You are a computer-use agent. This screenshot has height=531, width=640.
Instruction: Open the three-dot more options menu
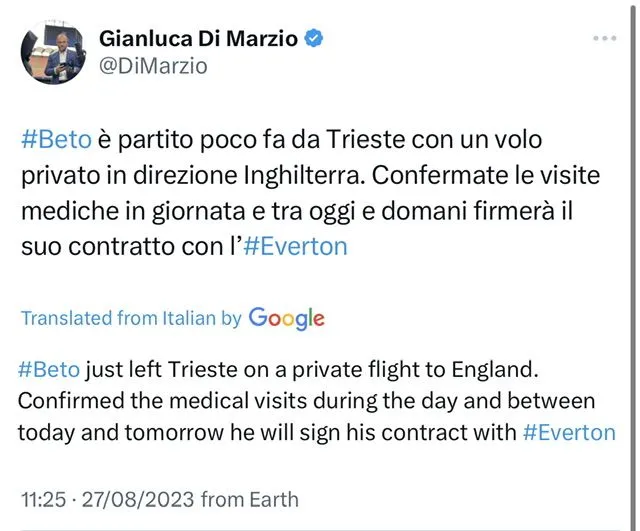605,38
